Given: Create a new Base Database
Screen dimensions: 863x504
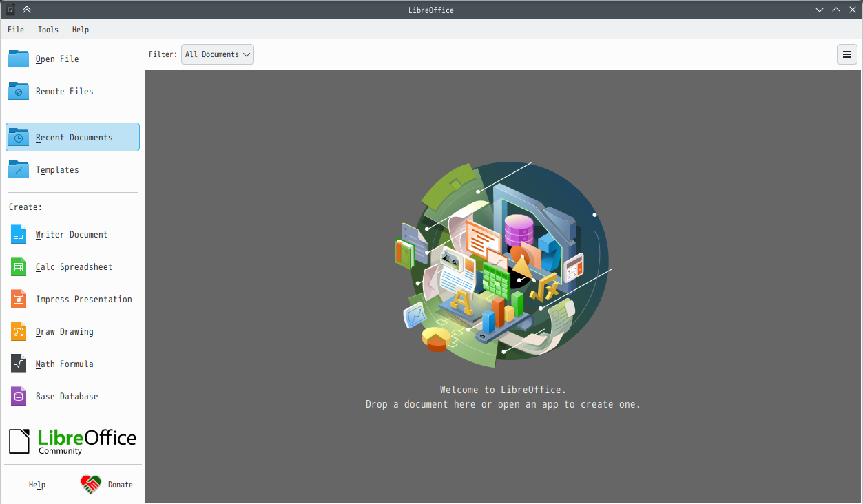Looking at the screenshot, I should coord(72,396).
